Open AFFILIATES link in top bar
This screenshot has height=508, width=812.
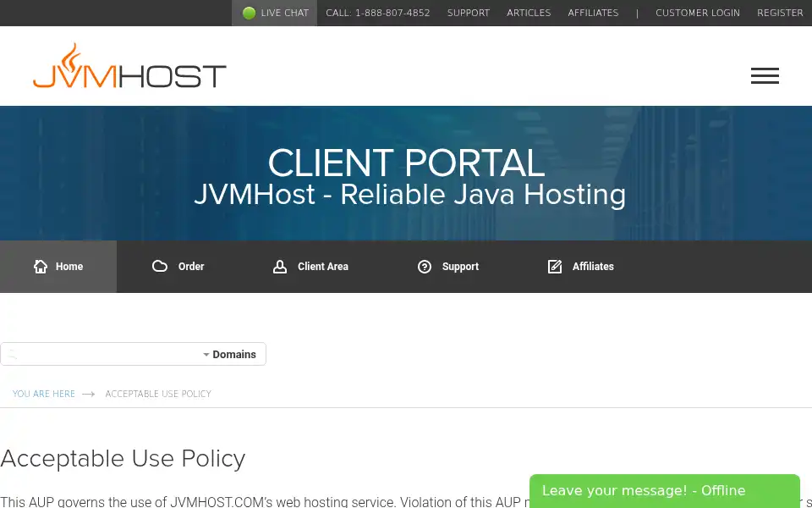[x=593, y=13]
